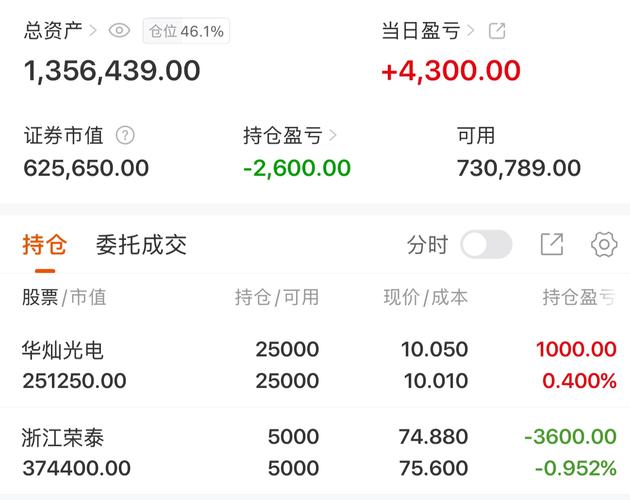Expand the 持仓盈亏 chevron arrow

333,136
